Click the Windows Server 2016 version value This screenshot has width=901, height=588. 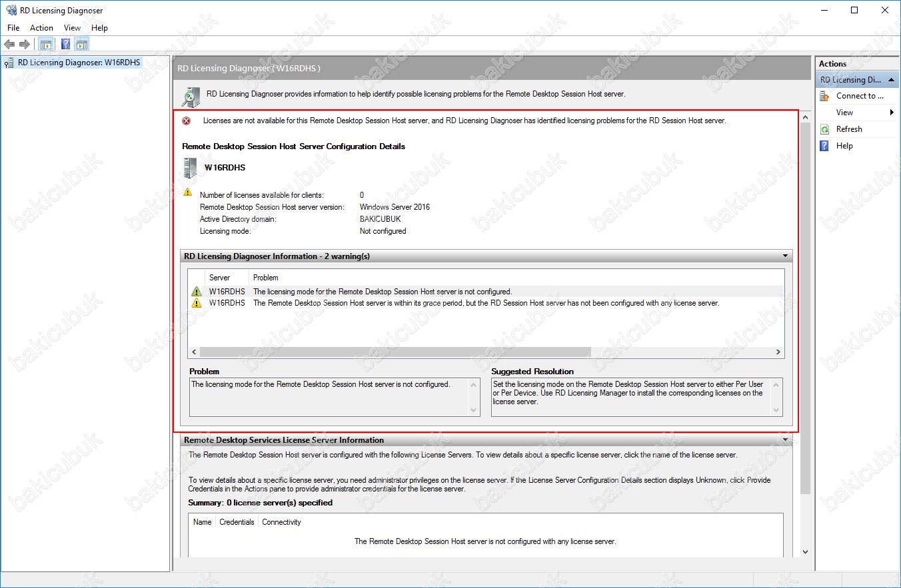pyautogui.click(x=395, y=207)
